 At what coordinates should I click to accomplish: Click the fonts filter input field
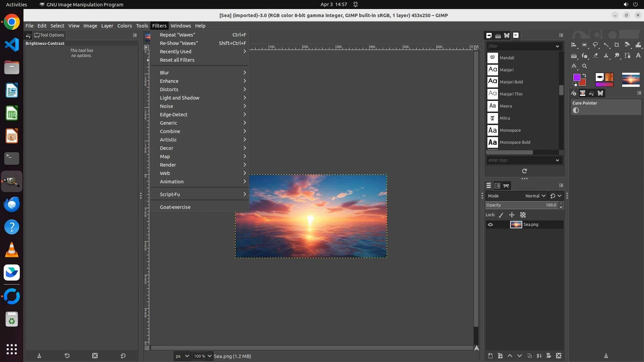[x=520, y=46]
